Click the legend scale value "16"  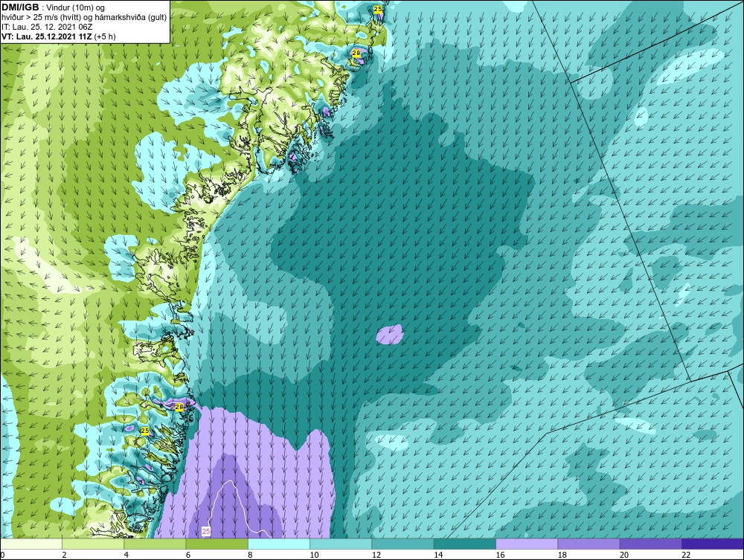pos(500,556)
